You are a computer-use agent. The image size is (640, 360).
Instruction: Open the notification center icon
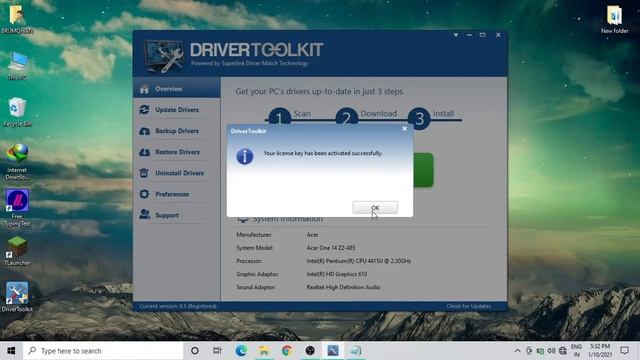click(624, 351)
